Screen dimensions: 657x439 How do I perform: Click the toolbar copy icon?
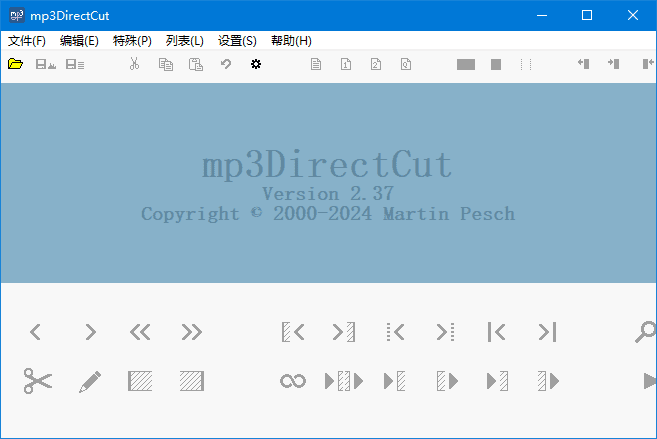[x=166, y=64]
